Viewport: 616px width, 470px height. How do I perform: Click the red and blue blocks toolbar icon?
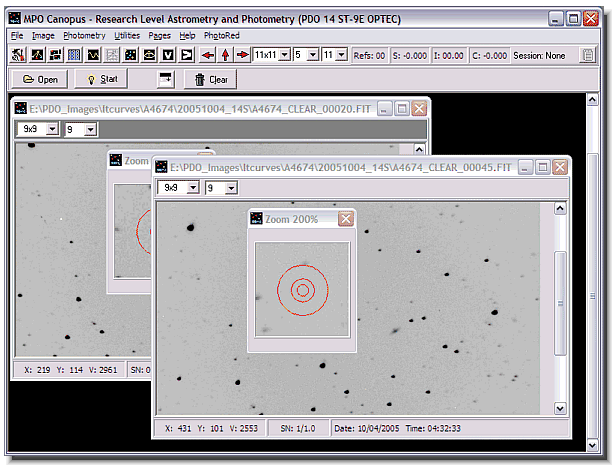click(55, 55)
